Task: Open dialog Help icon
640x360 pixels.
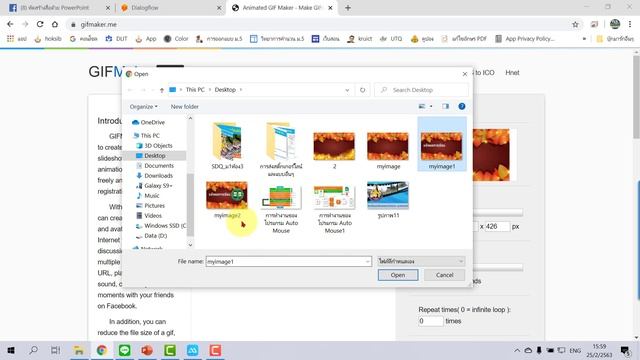Action: click(462, 107)
